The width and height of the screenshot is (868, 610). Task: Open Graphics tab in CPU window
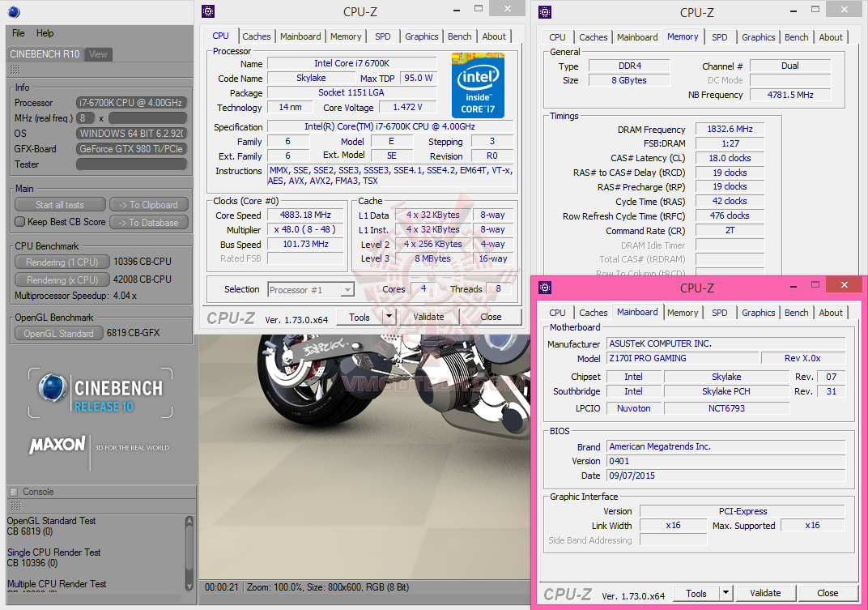[x=421, y=36]
